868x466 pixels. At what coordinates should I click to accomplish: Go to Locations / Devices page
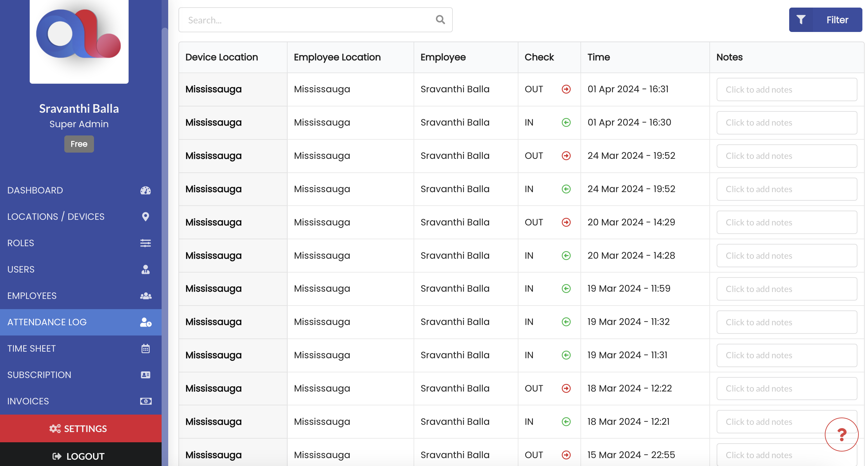(x=81, y=217)
